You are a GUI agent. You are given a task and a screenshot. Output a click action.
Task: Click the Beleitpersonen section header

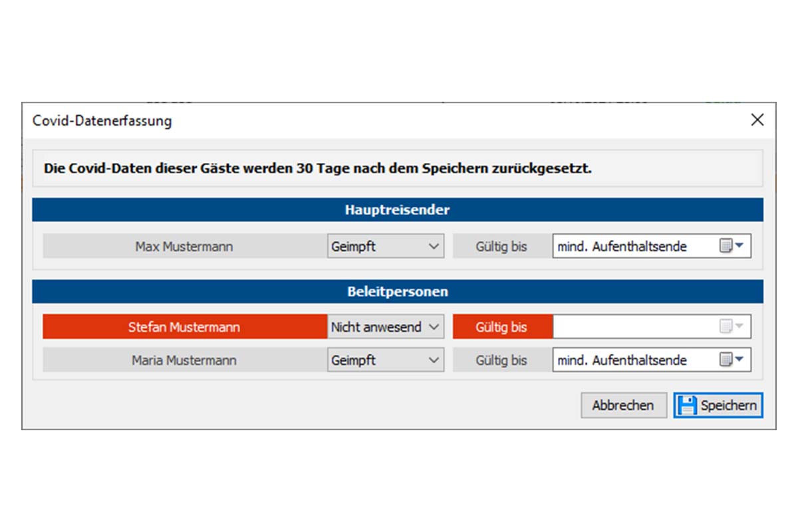pyautogui.click(x=397, y=292)
